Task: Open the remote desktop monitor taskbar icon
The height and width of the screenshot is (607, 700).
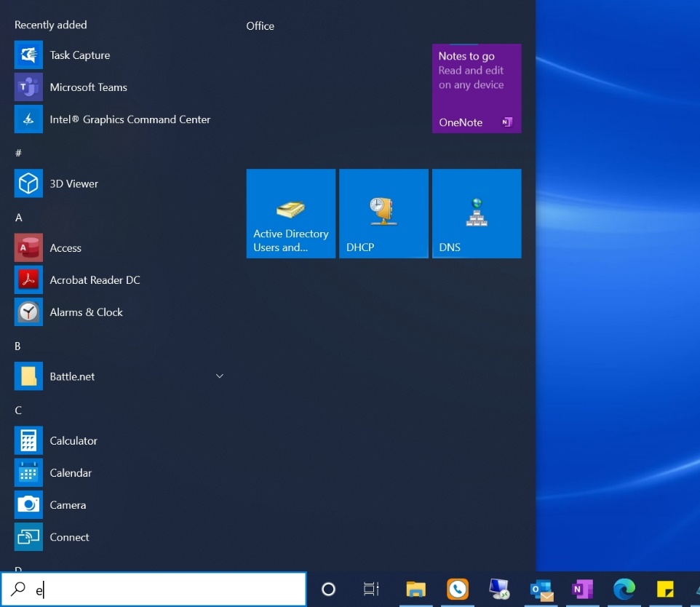Action: click(x=499, y=589)
